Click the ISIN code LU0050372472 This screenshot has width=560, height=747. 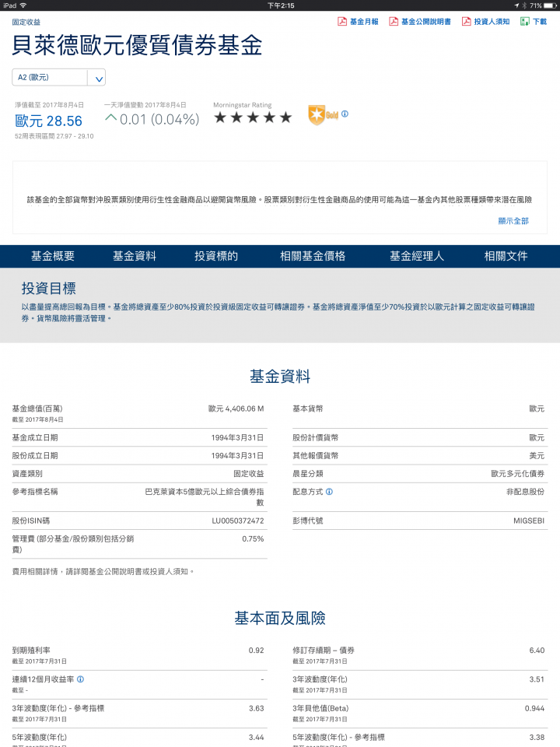coord(238,521)
